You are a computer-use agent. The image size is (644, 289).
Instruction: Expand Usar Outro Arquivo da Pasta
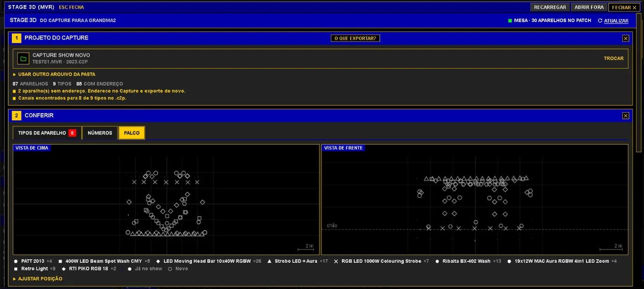point(54,74)
